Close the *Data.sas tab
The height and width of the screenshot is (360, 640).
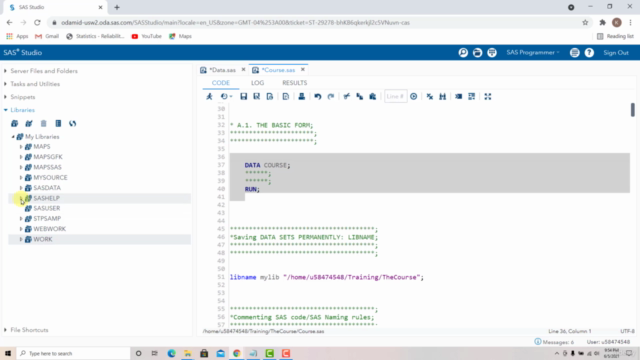coord(243,70)
